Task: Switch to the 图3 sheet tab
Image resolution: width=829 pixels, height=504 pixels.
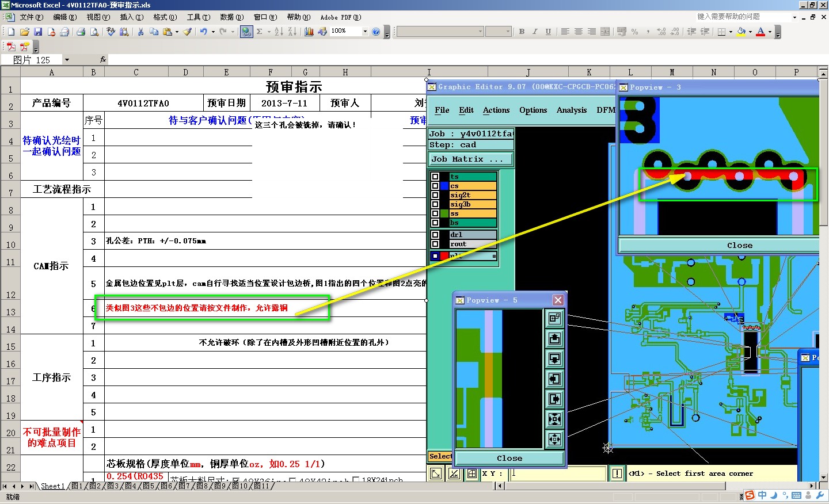Action: click(113, 486)
